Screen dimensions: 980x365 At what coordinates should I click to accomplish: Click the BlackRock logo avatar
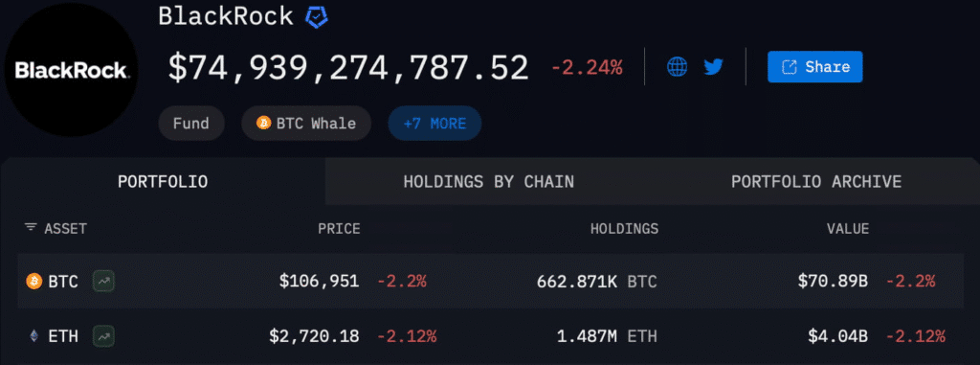point(71,69)
